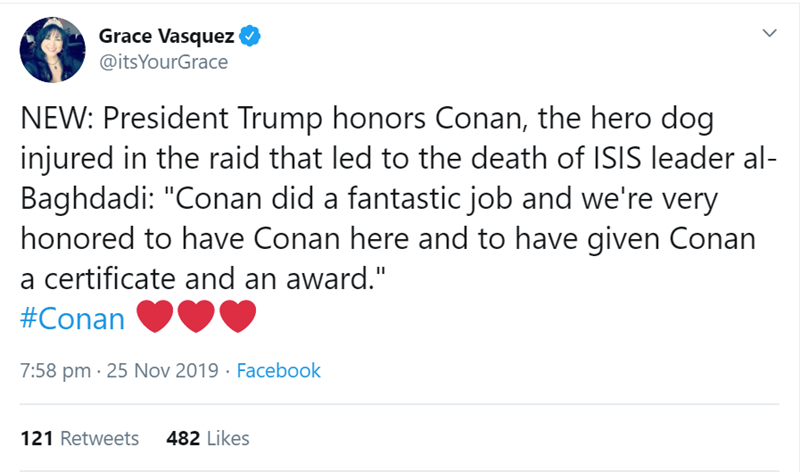View the 482 Likes list
Screen dimensions: 800x472
coord(207,438)
